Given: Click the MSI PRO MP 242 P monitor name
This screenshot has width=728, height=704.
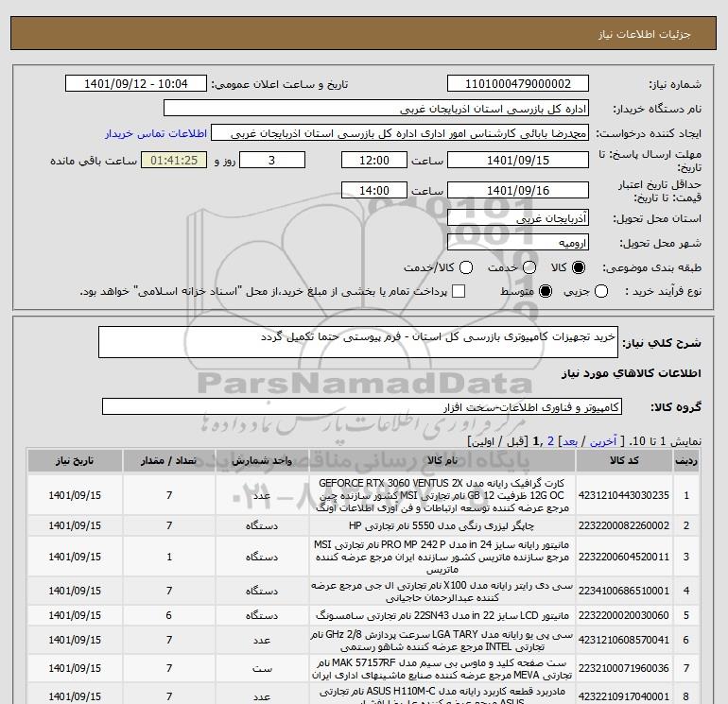Looking at the screenshot, I should (x=442, y=557).
